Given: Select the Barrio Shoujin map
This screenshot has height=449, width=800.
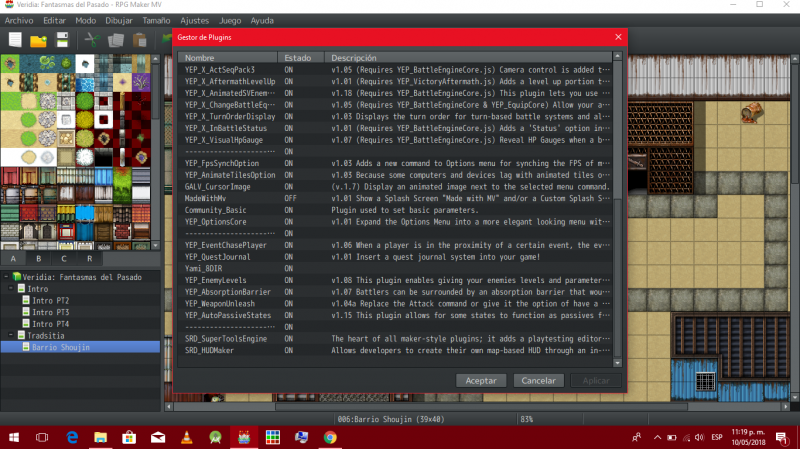Looking at the screenshot, I should tap(80, 347).
